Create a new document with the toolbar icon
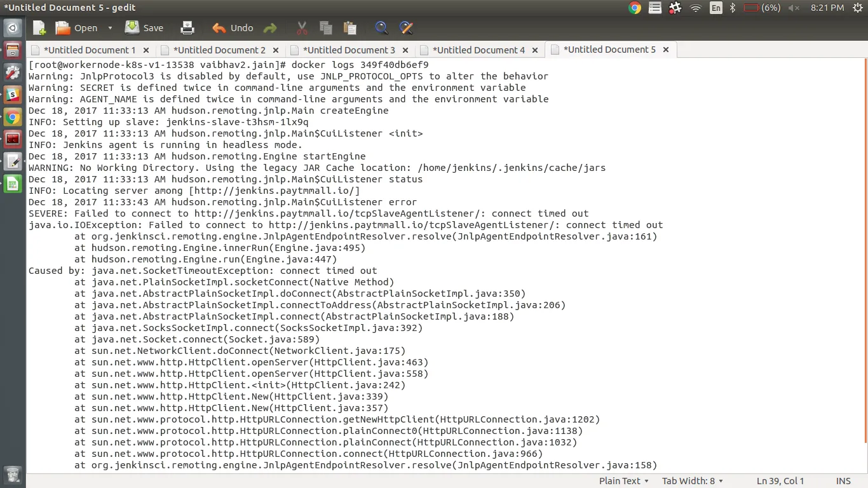Viewport: 868px width, 488px height. 39,28
